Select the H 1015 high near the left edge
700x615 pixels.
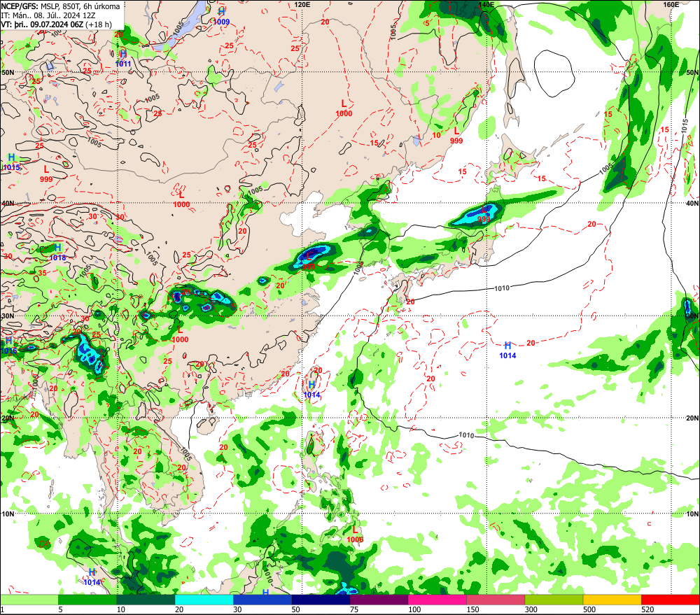pyautogui.click(x=12, y=162)
